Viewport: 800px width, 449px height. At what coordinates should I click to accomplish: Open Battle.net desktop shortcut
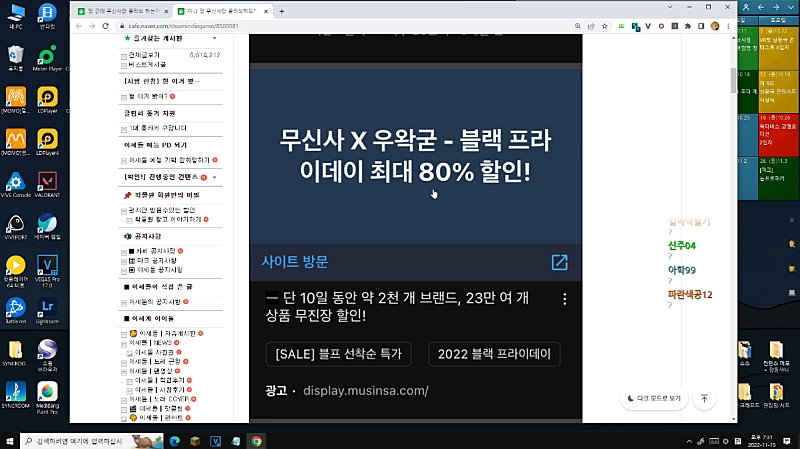click(15, 310)
